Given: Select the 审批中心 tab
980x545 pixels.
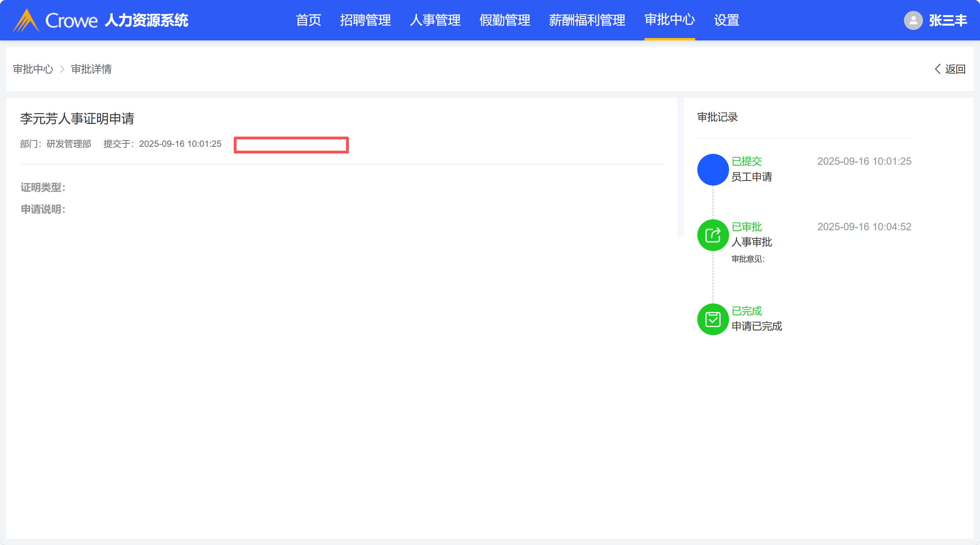Looking at the screenshot, I should coord(670,20).
